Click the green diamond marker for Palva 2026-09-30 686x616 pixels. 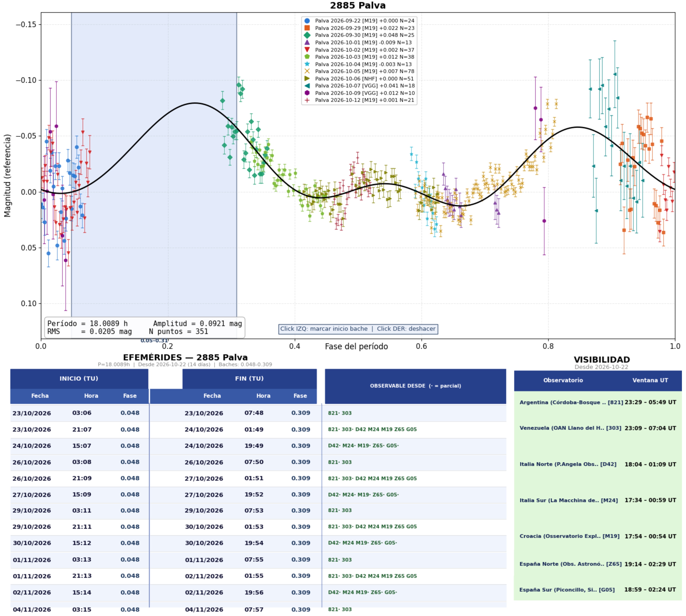coord(307,35)
